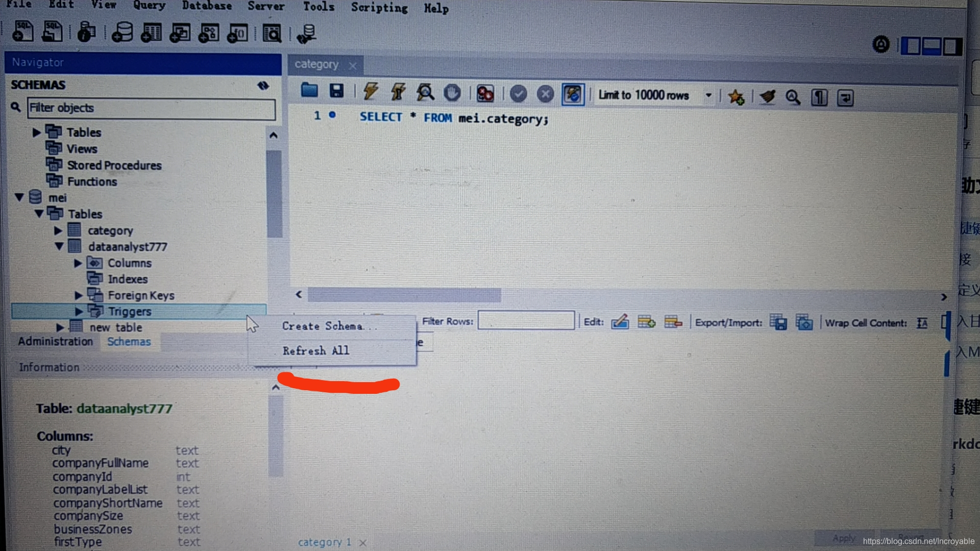The width and height of the screenshot is (980, 551).
Task: Click the Execute query lightning bolt icon
Action: pos(371,92)
